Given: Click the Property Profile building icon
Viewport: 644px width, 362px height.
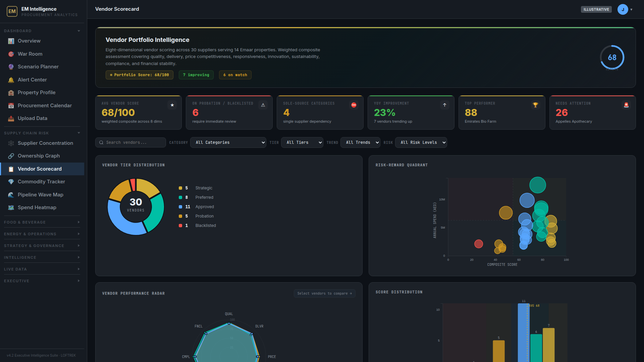Looking at the screenshot, I should click(11, 93).
